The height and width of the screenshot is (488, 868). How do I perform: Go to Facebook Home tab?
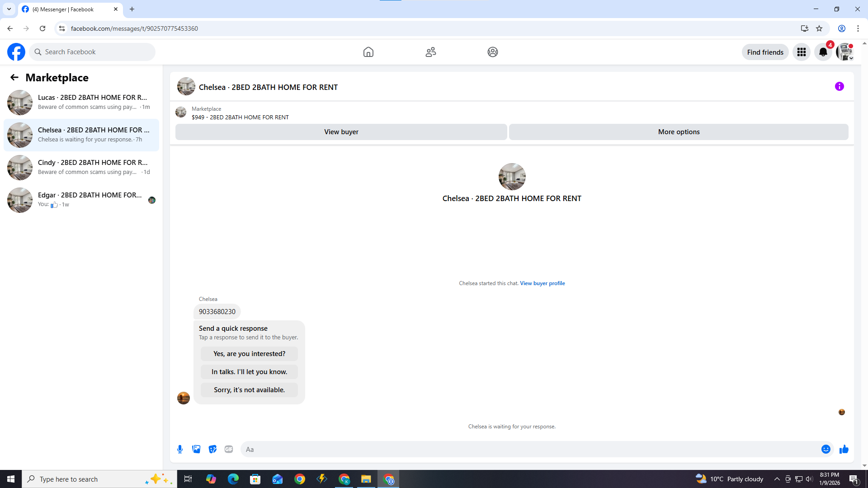(368, 52)
